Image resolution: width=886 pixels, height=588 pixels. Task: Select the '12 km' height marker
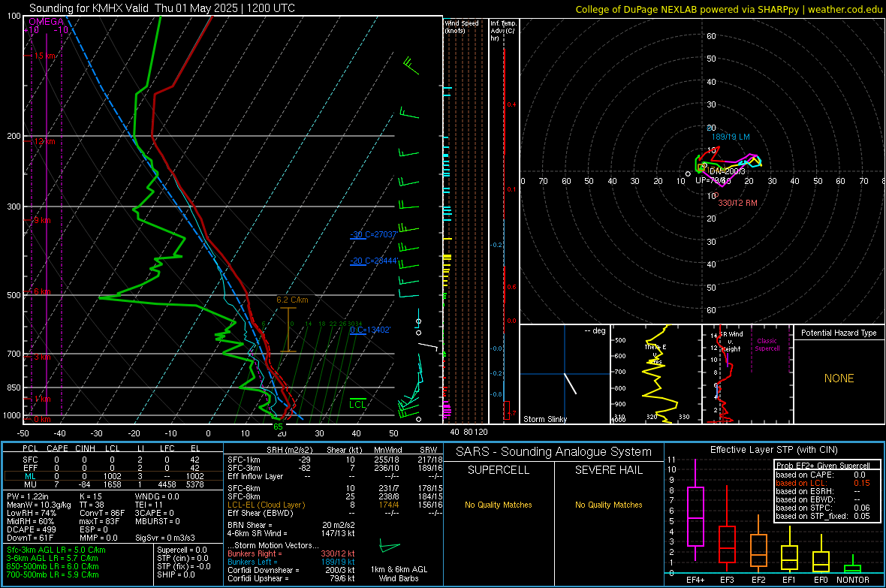tap(44, 140)
